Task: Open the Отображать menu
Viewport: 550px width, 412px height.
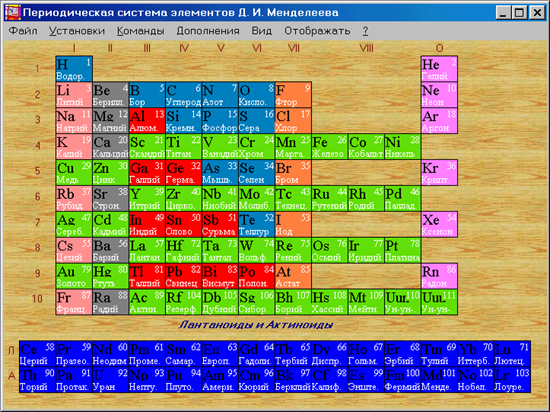Action: (317, 31)
